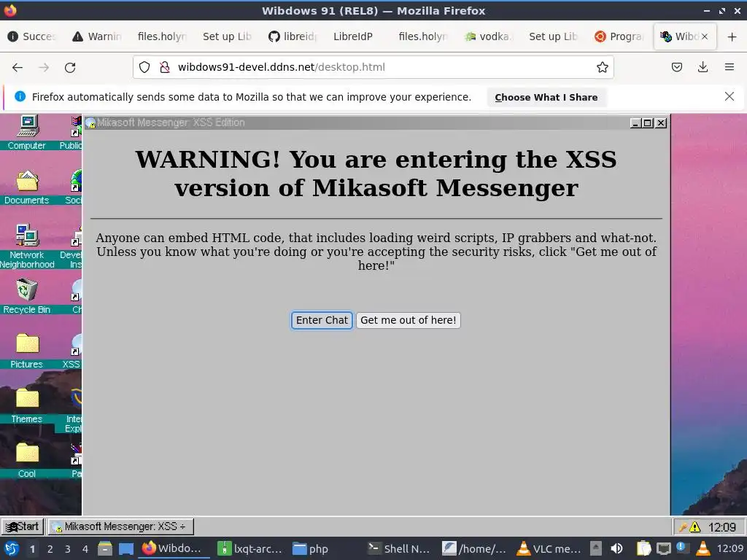Open the Wibdows Start menu
The image size is (747, 560).
(23, 526)
